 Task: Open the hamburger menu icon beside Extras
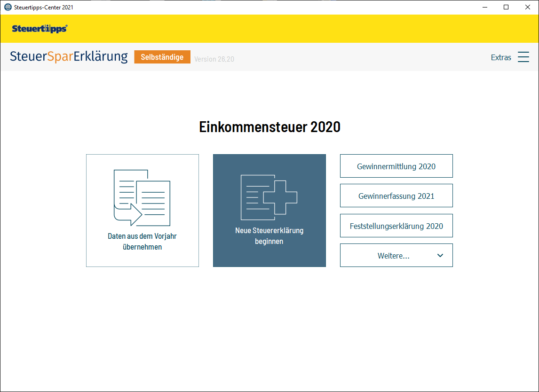(523, 57)
